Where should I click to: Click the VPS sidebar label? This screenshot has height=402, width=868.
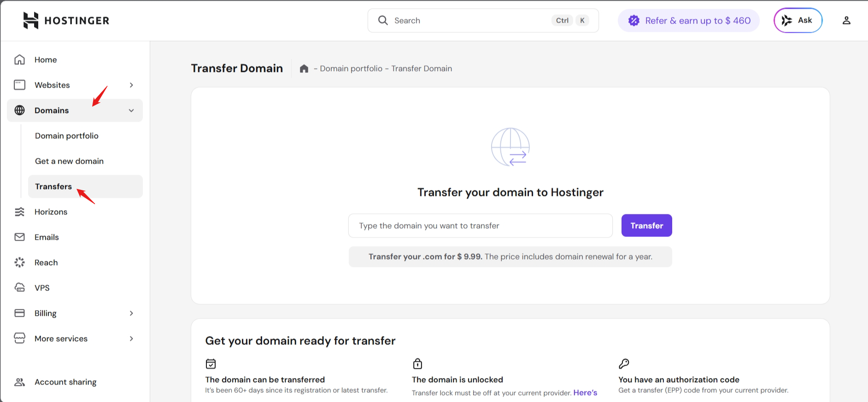pos(42,288)
